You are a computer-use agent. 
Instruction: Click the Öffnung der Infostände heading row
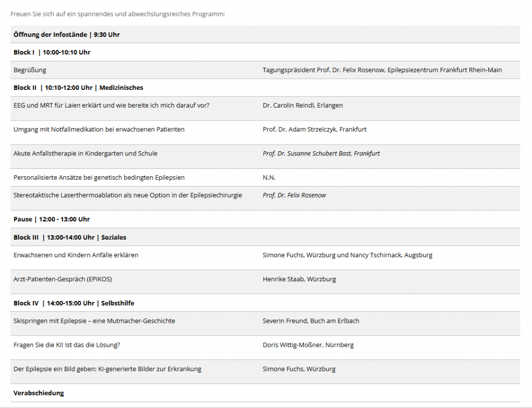(265, 34)
